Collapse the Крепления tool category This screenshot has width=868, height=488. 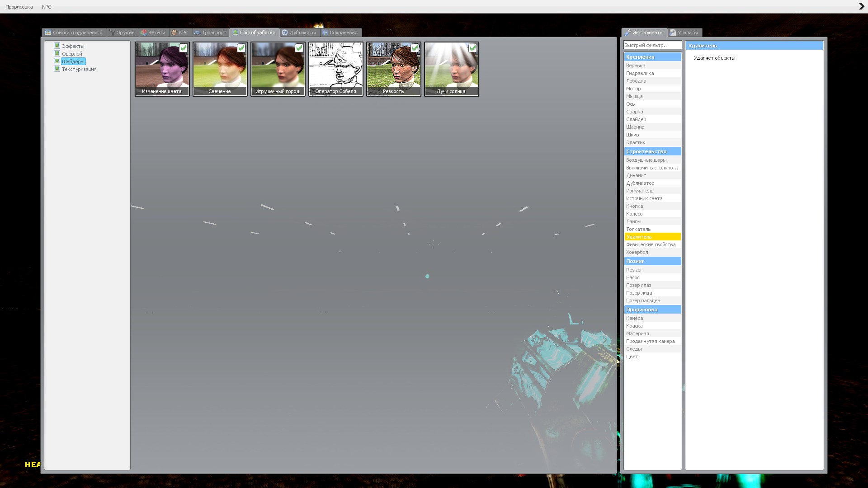click(x=652, y=57)
